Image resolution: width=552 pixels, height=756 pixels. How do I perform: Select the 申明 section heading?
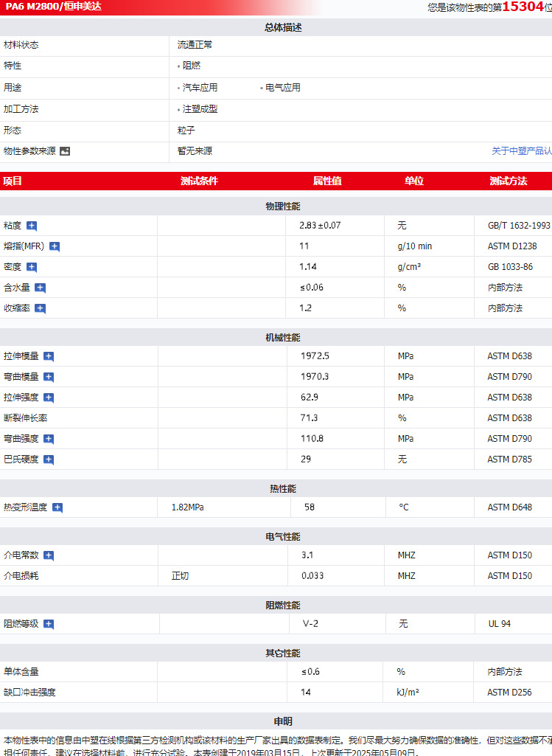click(x=283, y=722)
